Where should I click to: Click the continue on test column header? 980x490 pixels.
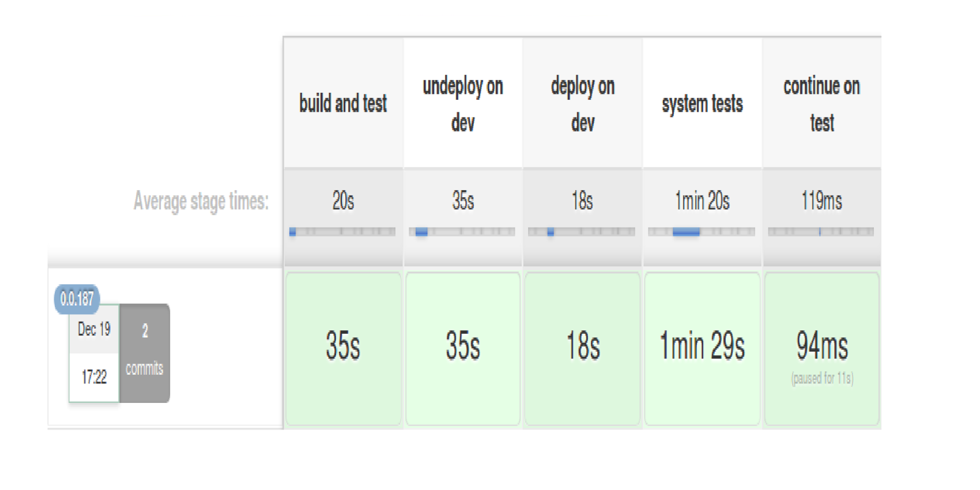click(x=822, y=103)
